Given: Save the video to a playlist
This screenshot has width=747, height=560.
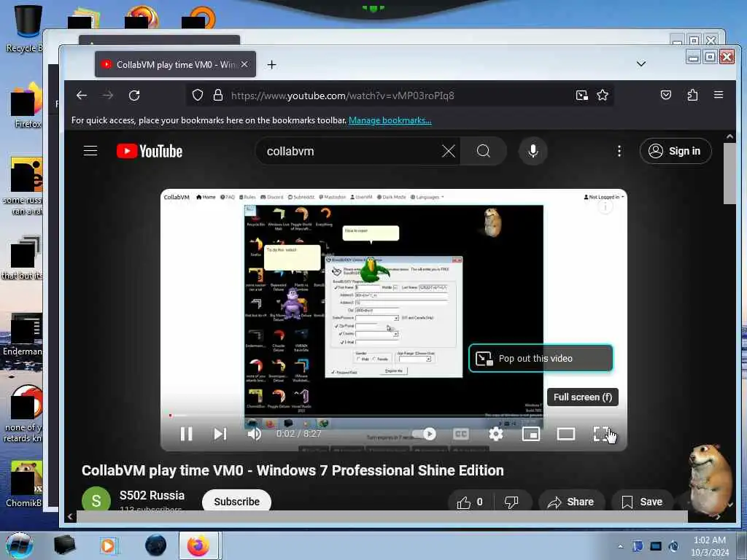Looking at the screenshot, I should point(642,502).
